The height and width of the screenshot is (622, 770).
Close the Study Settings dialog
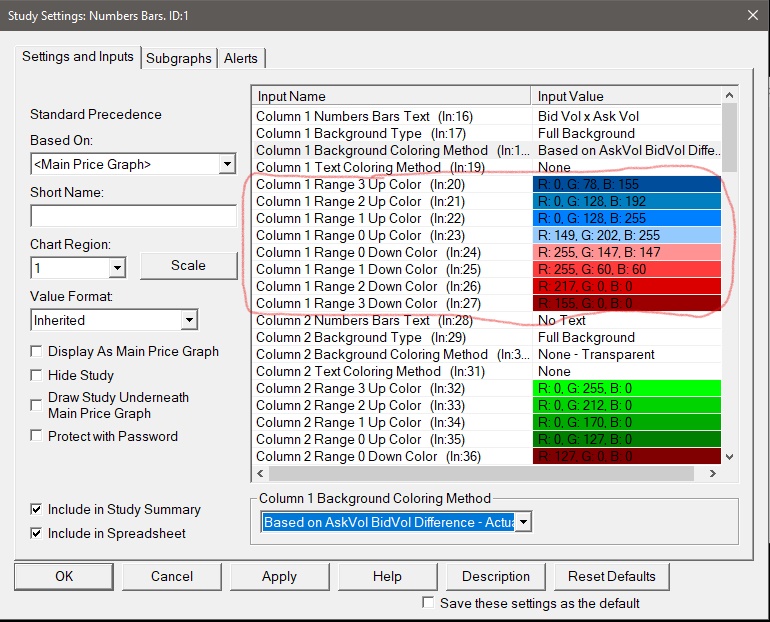click(751, 14)
